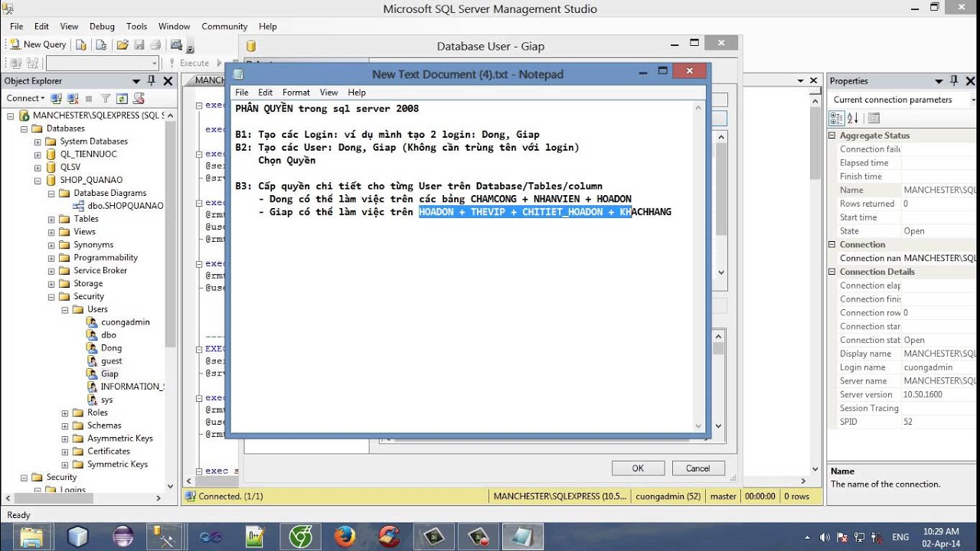Image resolution: width=980 pixels, height=551 pixels.
Task: Select dbo.SHOPQUANAO database diagram
Action: click(x=124, y=206)
